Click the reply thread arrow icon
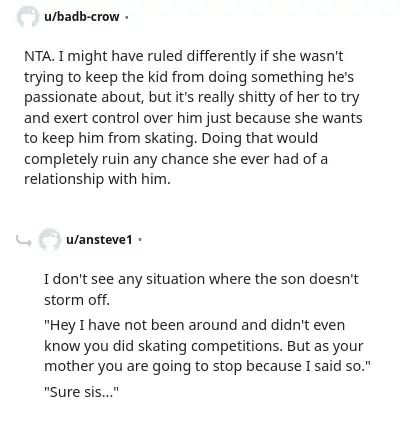This screenshot has width=400, height=428. [24, 240]
